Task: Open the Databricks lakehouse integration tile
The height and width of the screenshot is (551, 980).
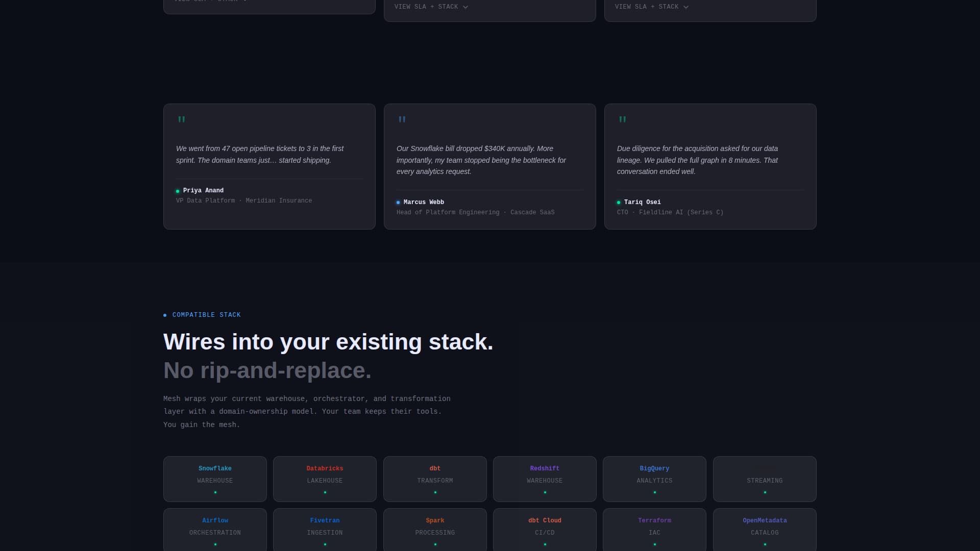Action: tap(325, 479)
